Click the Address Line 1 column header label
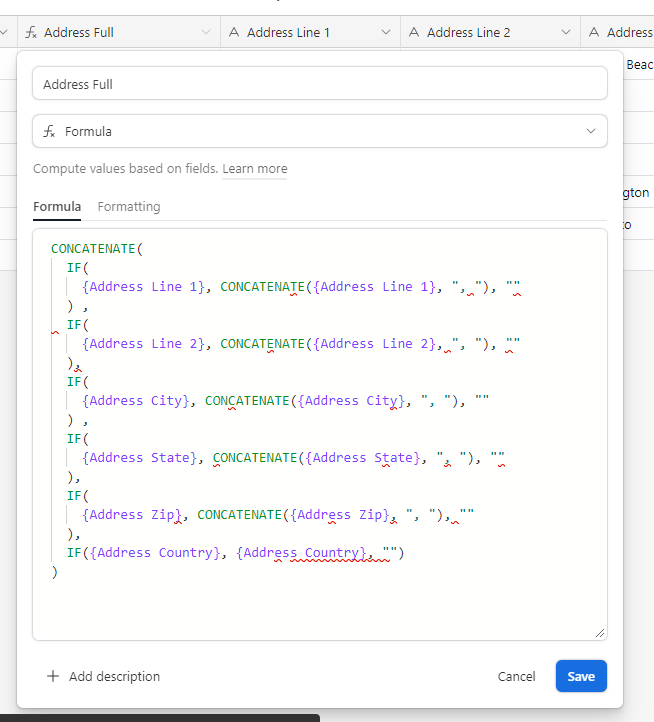The width and height of the screenshot is (654, 722). (x=288, y=32)
